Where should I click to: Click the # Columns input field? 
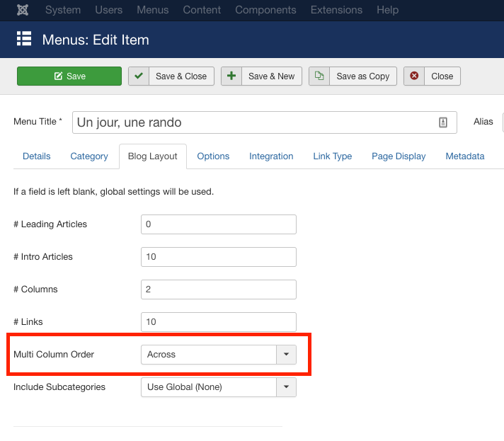tap(218, 290)
